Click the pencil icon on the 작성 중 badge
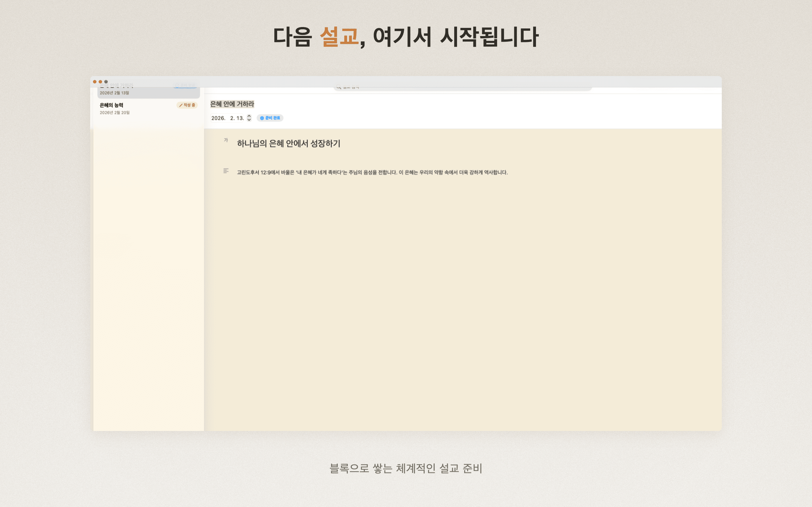The width and height of the screenshot is (812, 507). pyautogui.click(x=180, y=105)
